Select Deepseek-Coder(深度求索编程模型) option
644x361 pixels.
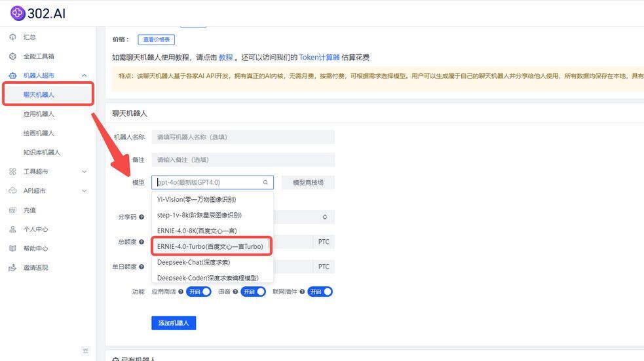pyautogui.click(x=212, y=277)
